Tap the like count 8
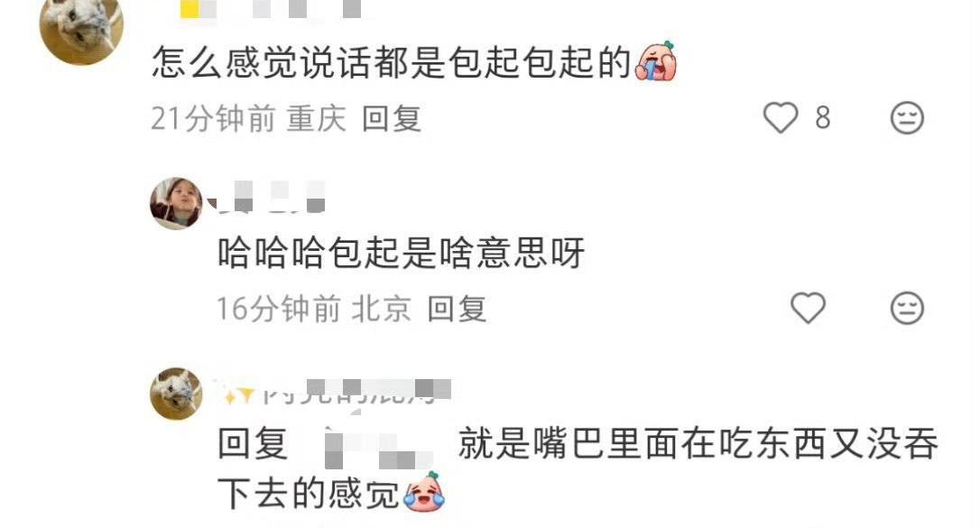The height and width of the screenshot is (528, 980). click(822, 118)
